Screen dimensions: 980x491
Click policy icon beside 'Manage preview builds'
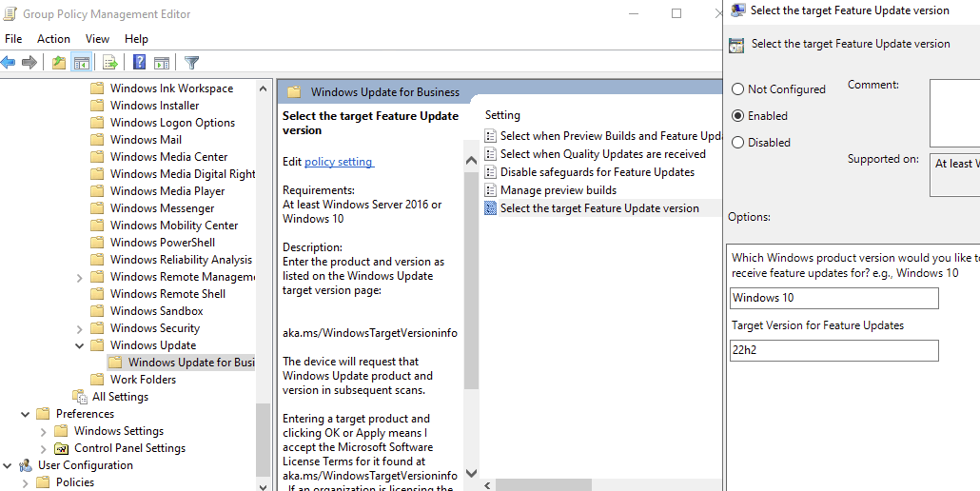[x=491, y=190]
